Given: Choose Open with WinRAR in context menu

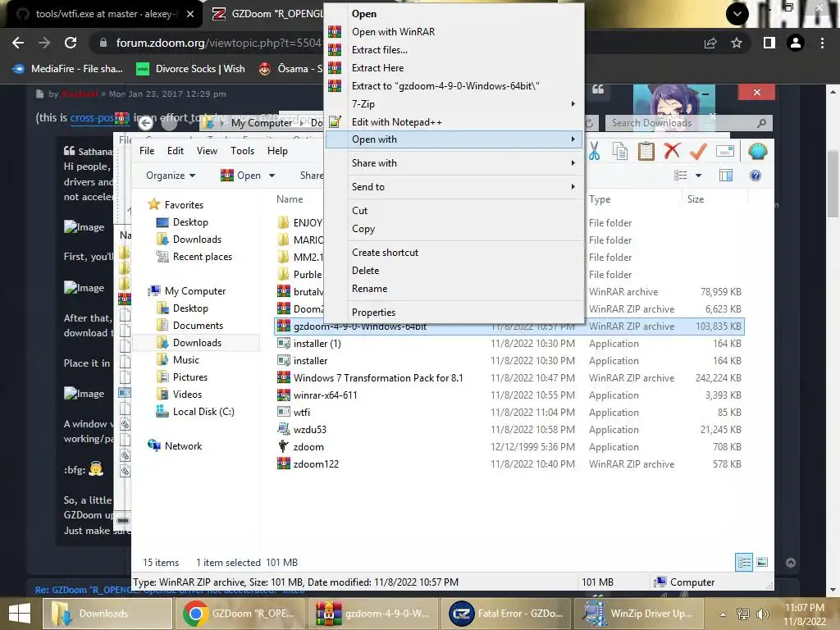Looking at the screenshot, I should click(x=453, y=32).
